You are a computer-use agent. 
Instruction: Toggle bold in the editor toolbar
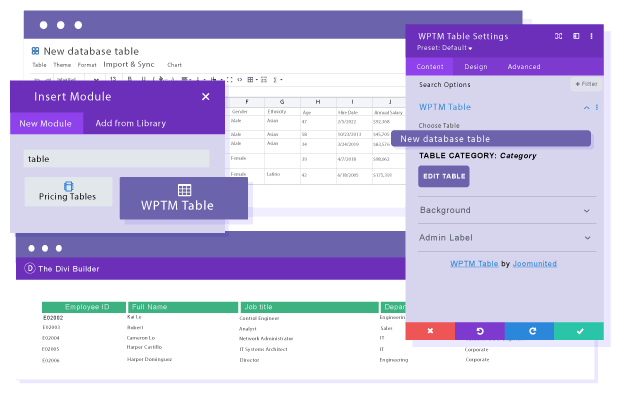(130, 80)
